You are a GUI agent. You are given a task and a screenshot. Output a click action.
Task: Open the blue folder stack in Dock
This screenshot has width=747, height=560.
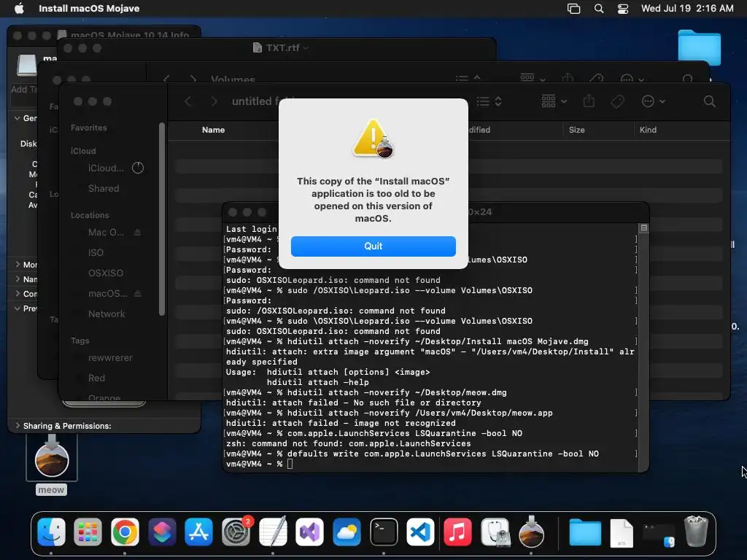click(585, 532)
